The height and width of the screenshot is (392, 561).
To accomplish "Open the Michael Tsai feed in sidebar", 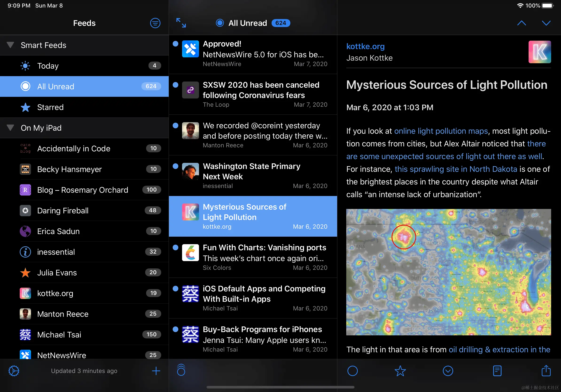I will click(x=84, y=335).
